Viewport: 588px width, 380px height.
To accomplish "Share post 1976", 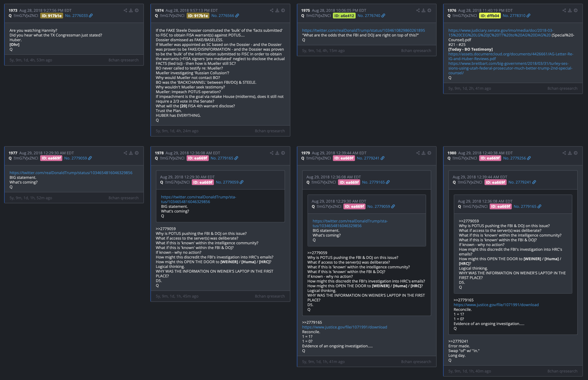I will click(x=564, y=10).
